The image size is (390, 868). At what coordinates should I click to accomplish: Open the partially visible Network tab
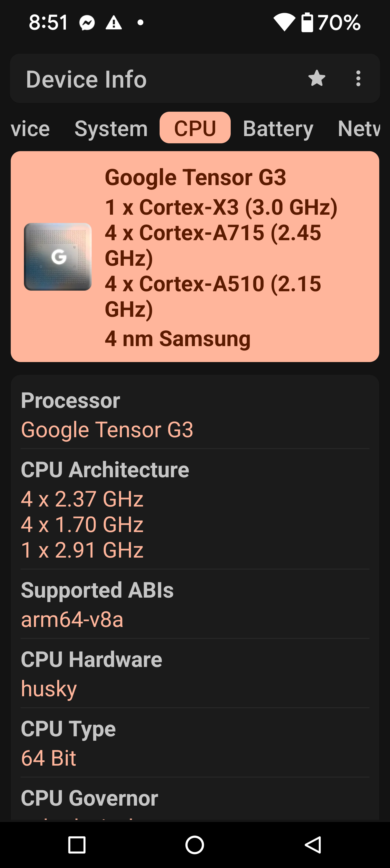pos(359,129)
